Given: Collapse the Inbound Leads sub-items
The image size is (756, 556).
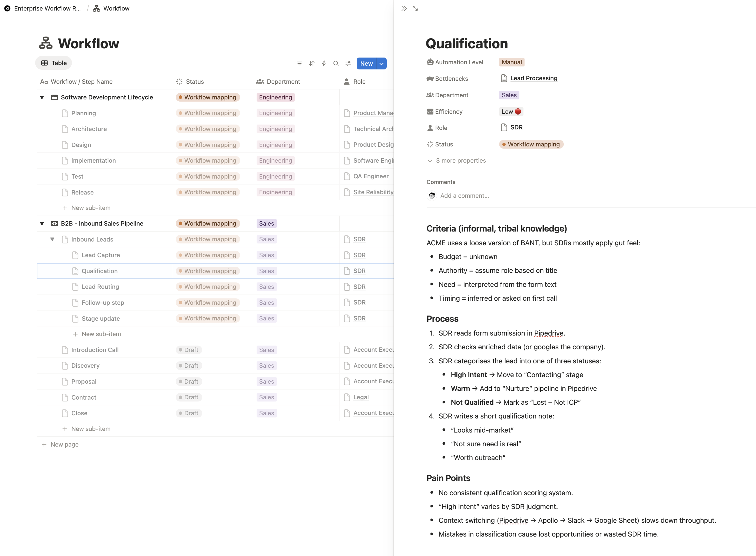Looking at the screenshot, I should coord(52,239).
